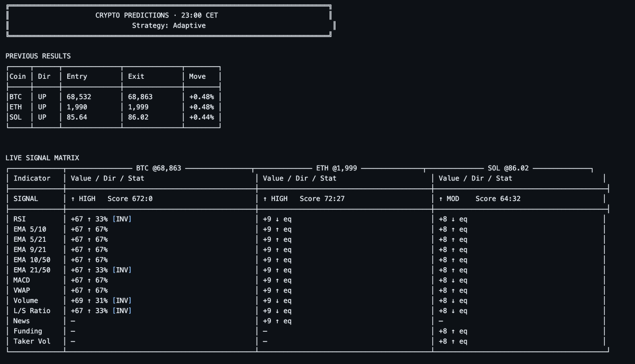Image resolution: width=635 pixels, height=364 pixels.
Task: Click SOL signal "Score 64:32"
Action: click(x=498, y=198)
